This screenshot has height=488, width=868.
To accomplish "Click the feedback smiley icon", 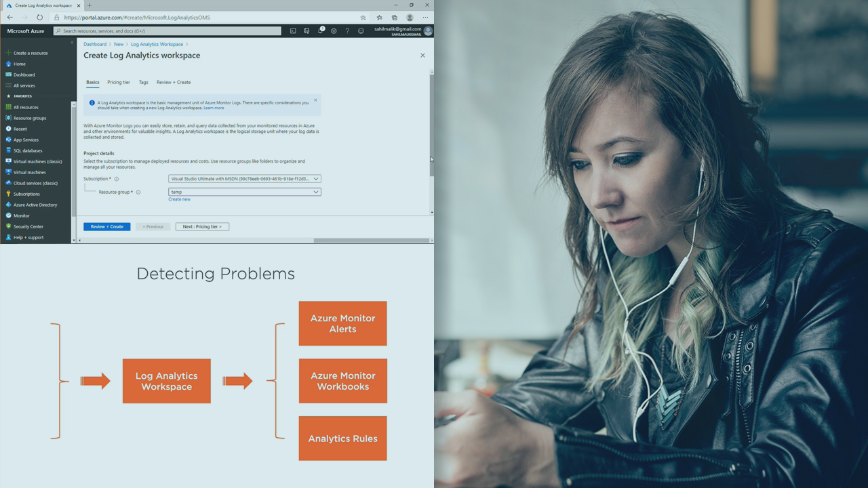I will pyautogui.click(x=361, y=31).
